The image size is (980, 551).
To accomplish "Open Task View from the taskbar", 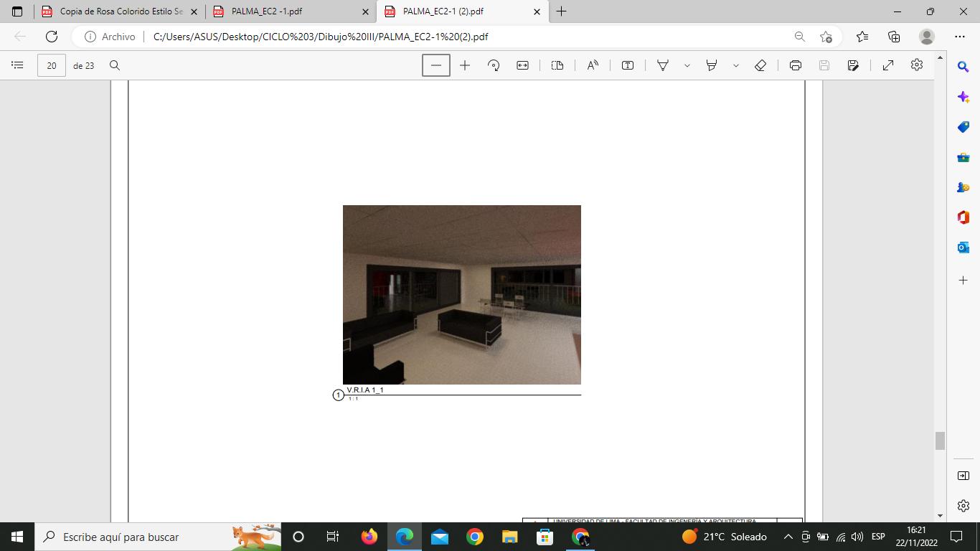I will (x=333, y=537).
